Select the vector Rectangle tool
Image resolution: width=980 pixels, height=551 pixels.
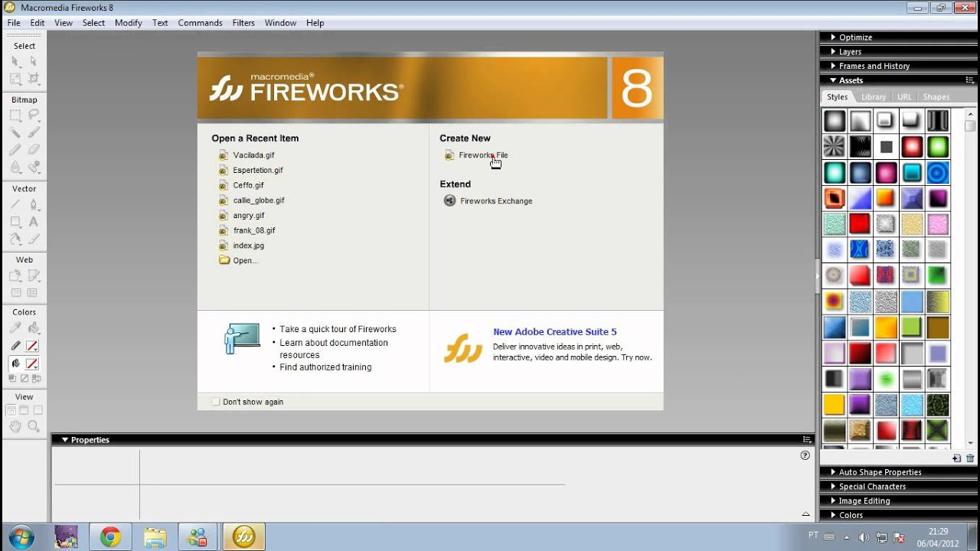[x=15, y=221]
